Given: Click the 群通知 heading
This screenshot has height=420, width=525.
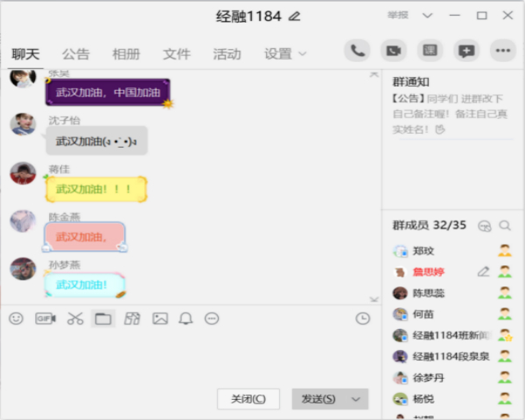Looking at the screenshot, I should click(x=411, y=81).
